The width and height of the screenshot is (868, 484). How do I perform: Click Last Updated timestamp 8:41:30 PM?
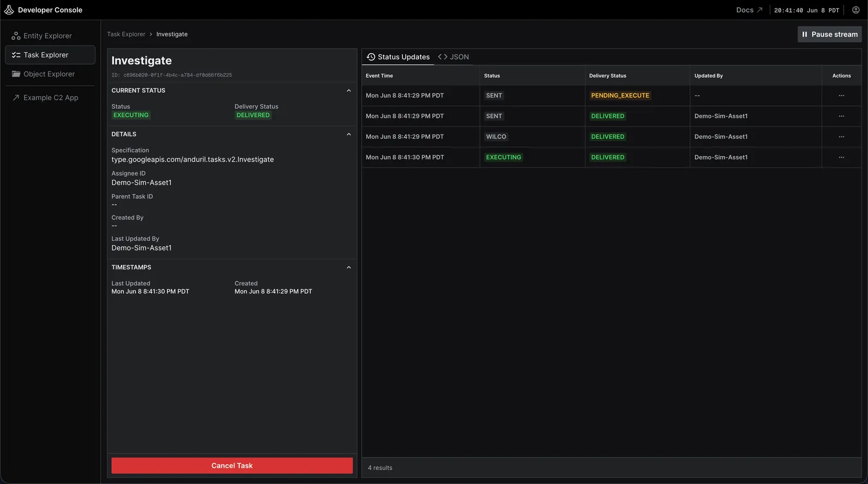coord(150,291)
